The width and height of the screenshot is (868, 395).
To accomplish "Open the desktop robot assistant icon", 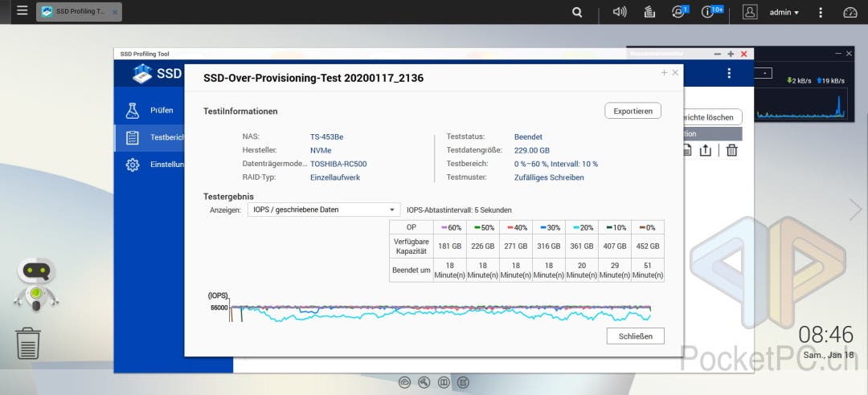I will point(36,283).
